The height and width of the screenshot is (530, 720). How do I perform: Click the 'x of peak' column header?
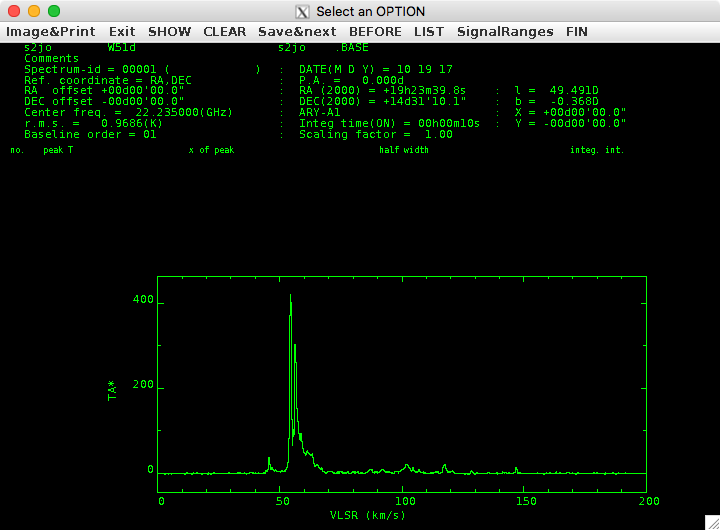[x=211, y=150]
